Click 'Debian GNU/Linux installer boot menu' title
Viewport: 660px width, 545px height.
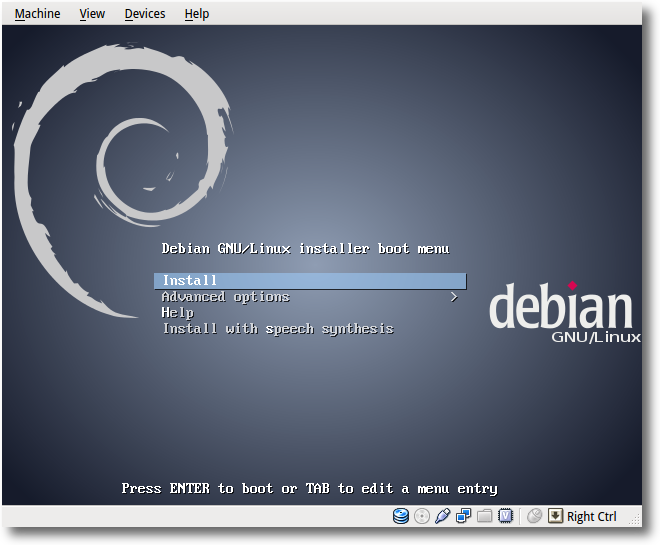click(x=306, y=249)
